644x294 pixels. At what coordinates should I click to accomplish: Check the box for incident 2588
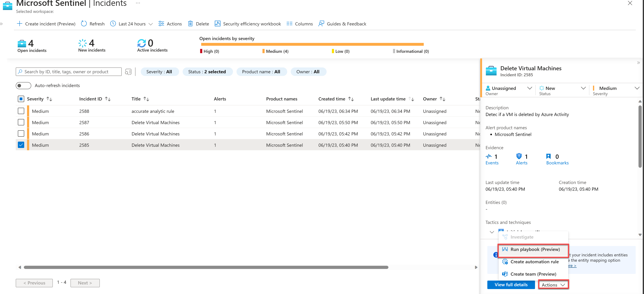coord(21,111)
